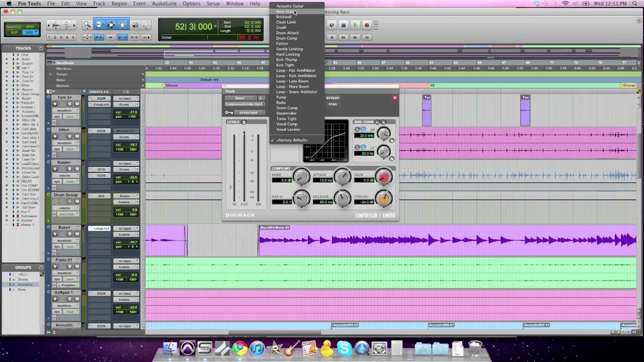Click the Wi-Fi menu bar icon

pos(565,4)
